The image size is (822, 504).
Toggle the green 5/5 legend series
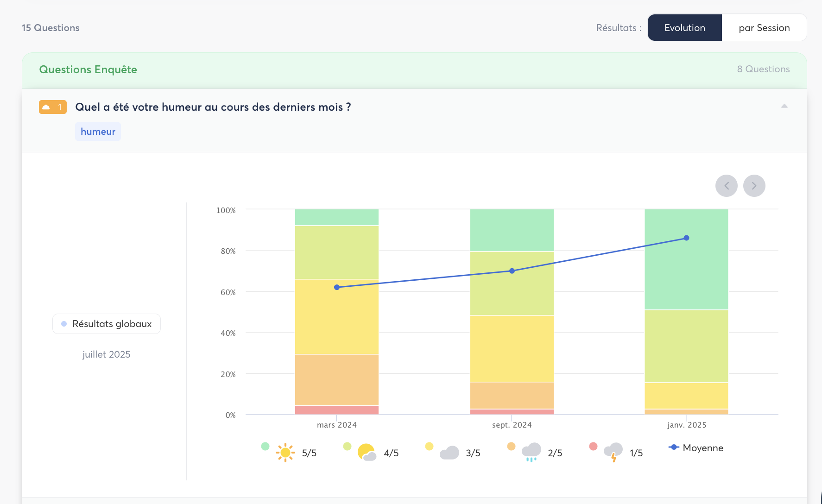click(x=265, y=446)
